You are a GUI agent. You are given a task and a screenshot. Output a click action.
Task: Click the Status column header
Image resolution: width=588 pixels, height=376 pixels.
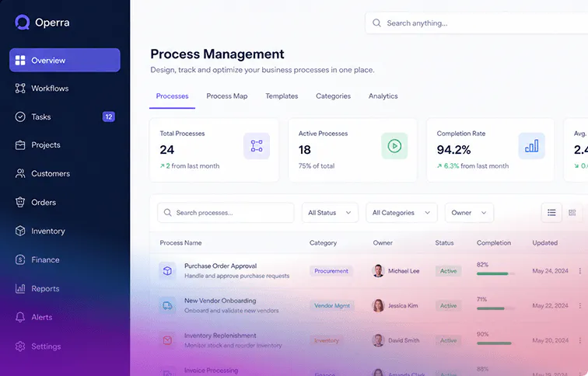click(444, 242)
